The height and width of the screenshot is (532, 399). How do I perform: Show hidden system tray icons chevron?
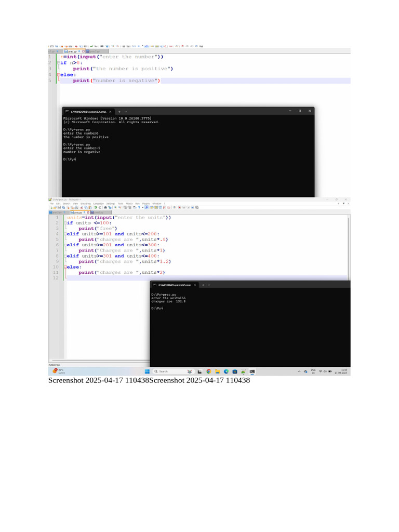tap(299, 371)
